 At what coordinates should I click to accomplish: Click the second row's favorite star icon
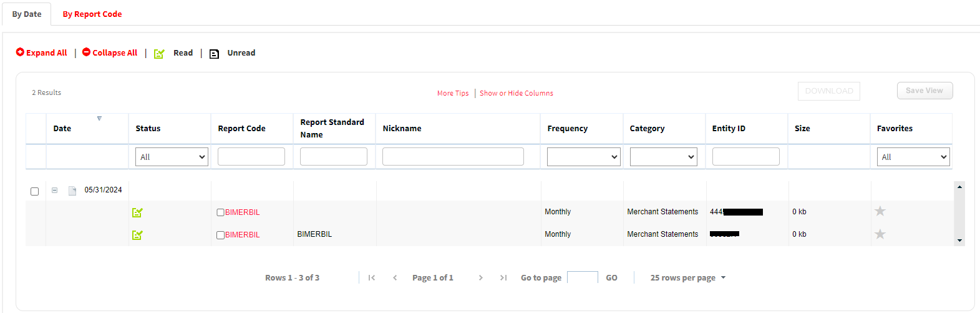[880, 234]
